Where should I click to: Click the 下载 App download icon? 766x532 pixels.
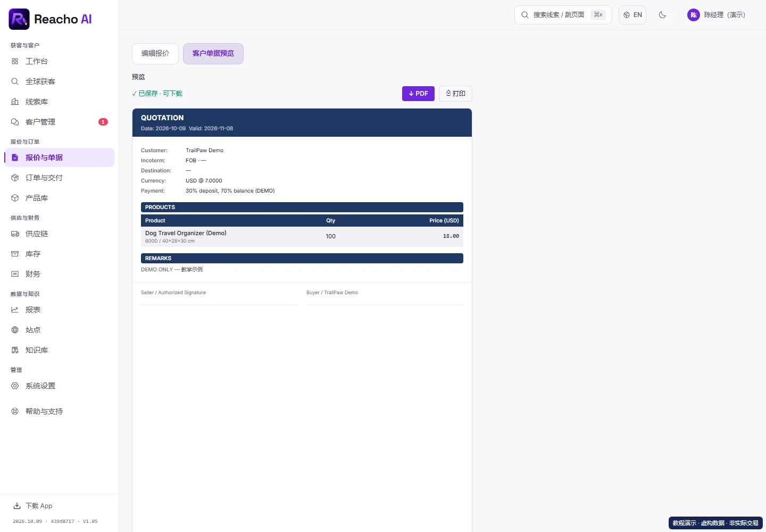pos(17,506)
